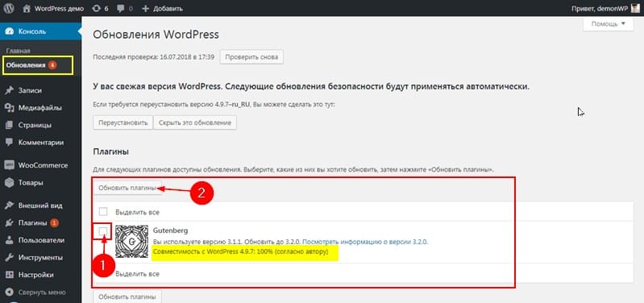644x303 pixels.
Task: Go to Инструменты menu
Action: (x=40, y=258)
